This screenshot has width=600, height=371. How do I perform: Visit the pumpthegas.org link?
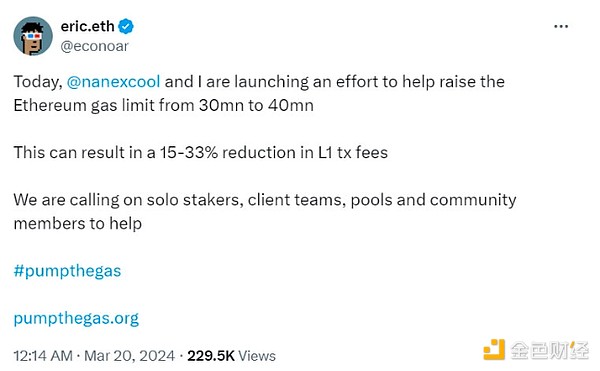tap(76, 318)
